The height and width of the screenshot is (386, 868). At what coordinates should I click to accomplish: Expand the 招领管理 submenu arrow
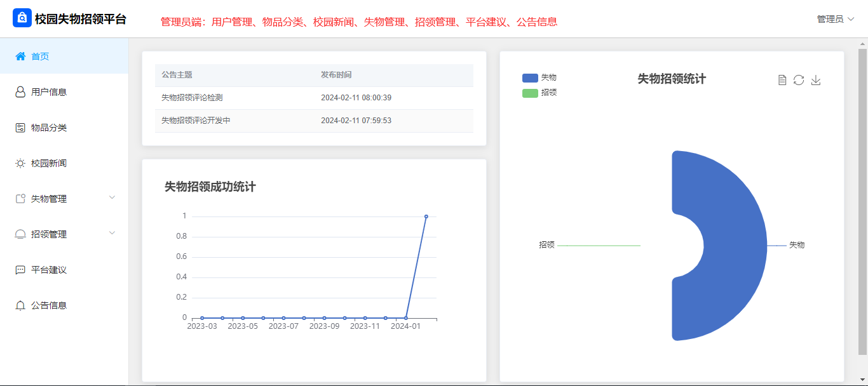tap(112, 233)
